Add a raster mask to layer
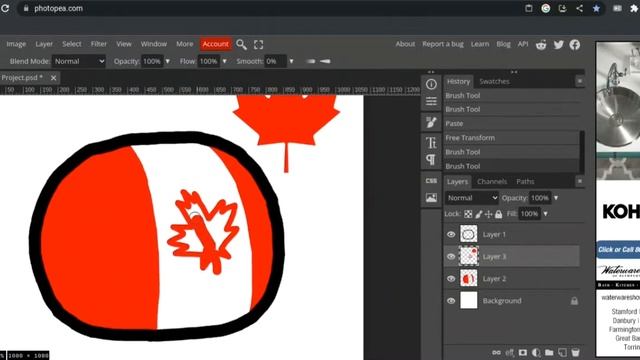The image size is (640, 360). (x=522, y=352)
